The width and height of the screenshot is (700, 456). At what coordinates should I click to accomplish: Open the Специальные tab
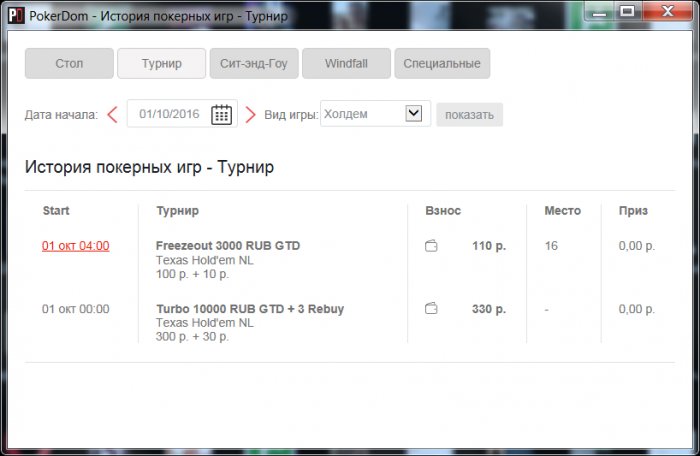coord(442,63)
